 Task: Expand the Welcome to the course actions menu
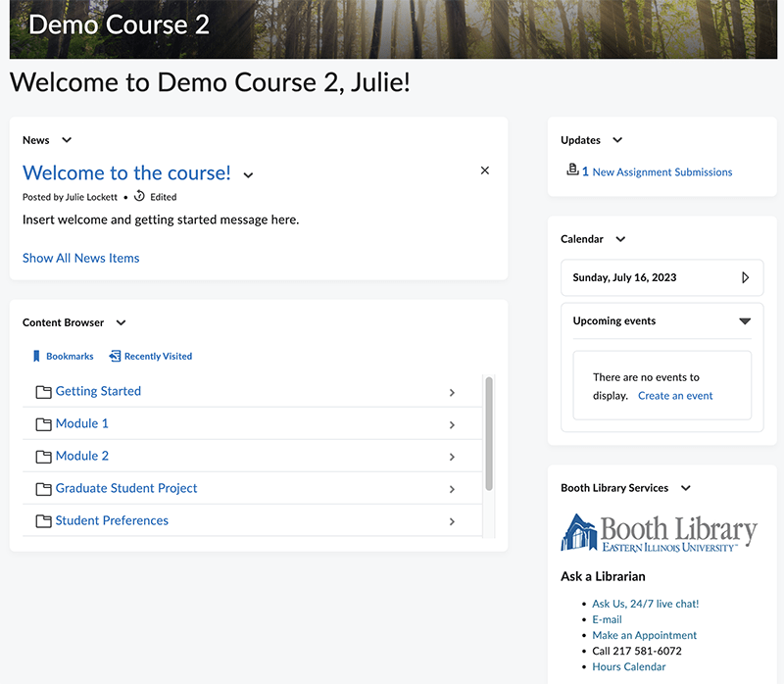tap(248, 174)
